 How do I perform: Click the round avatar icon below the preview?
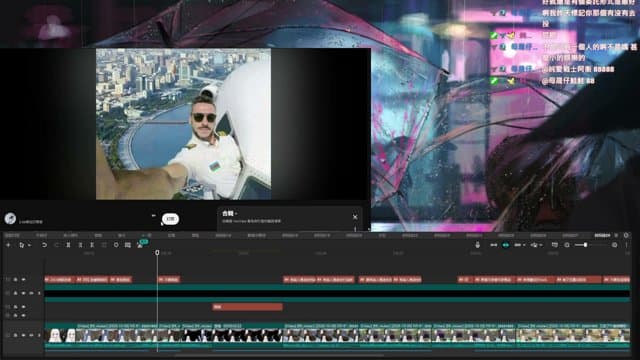pyautogui.click(x=10, y=218)
